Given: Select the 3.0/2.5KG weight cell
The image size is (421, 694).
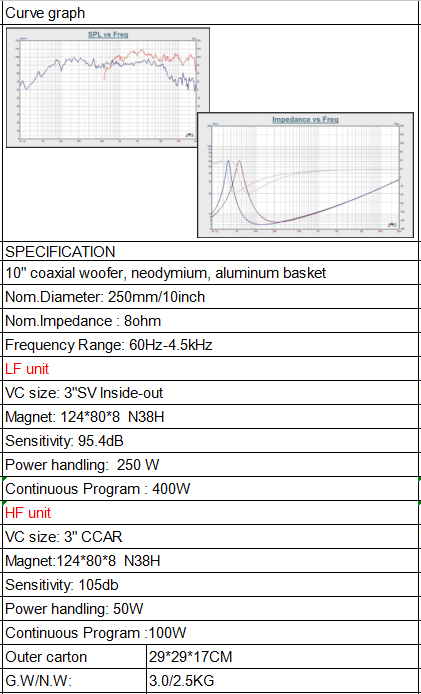Looking at the screenshot, I should (283, 680).
